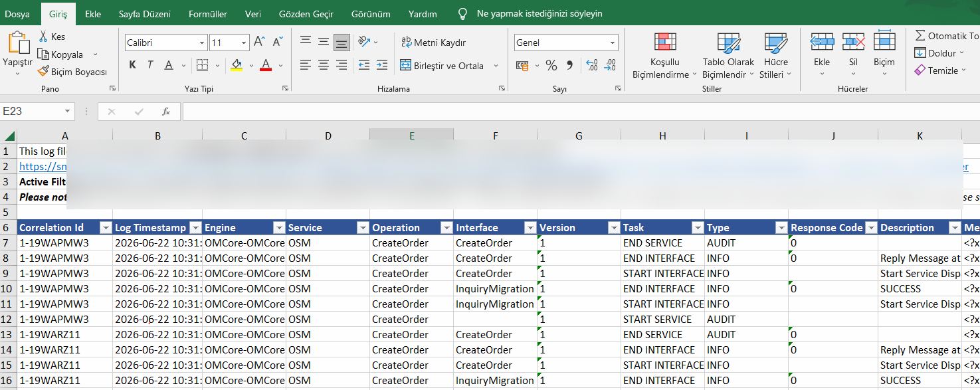Open Operation column filter dropdown

(x=446, y=228)
